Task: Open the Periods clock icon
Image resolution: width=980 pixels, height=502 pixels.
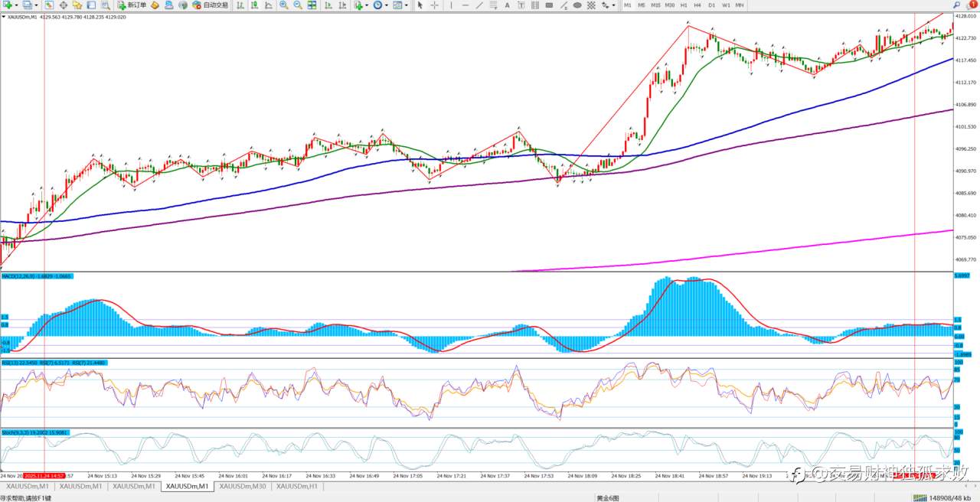Action: click(x=378, y=5)
